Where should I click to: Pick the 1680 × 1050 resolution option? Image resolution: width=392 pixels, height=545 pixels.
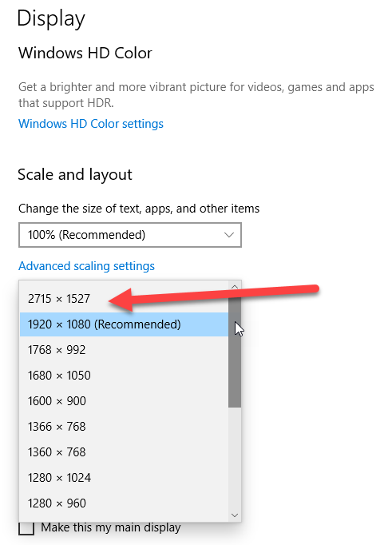[124, 376]
